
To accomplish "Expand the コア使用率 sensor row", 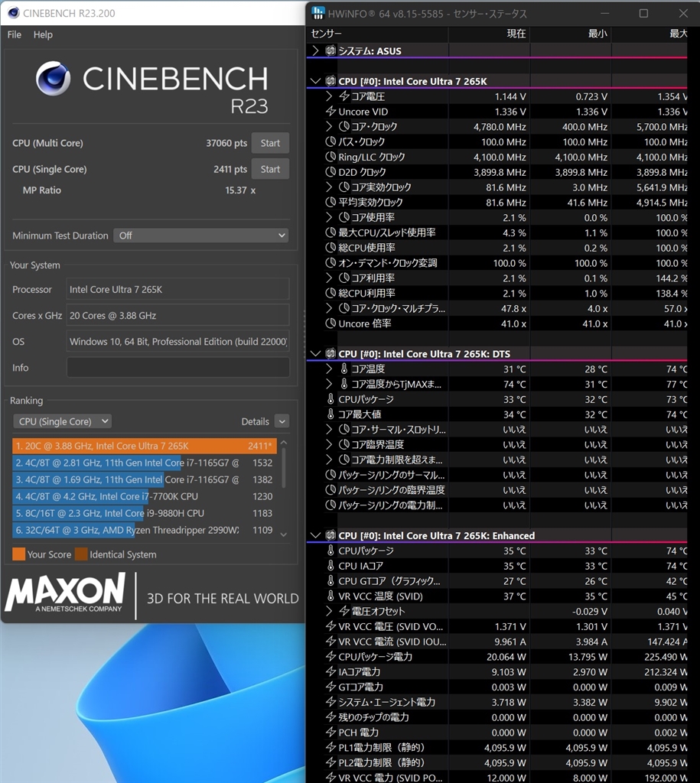I will (329, 217).
